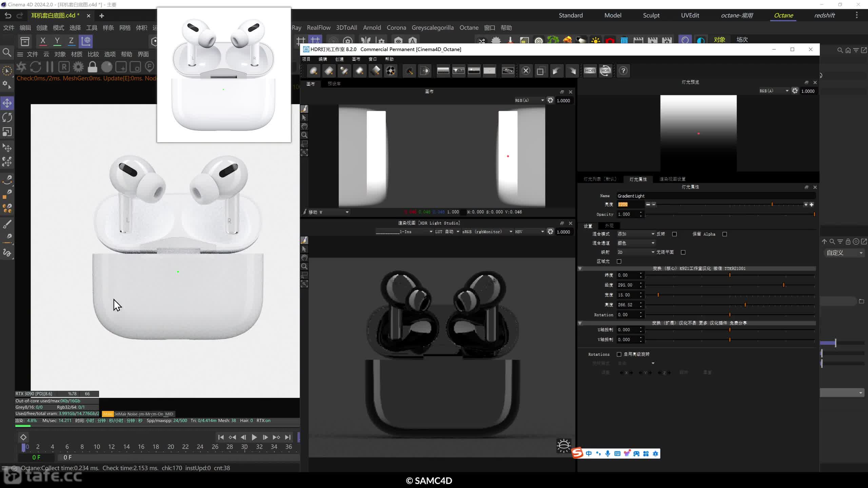Screen dimensions: 868x488
Task: Open the composite layers tool
Action: (508, 71)
